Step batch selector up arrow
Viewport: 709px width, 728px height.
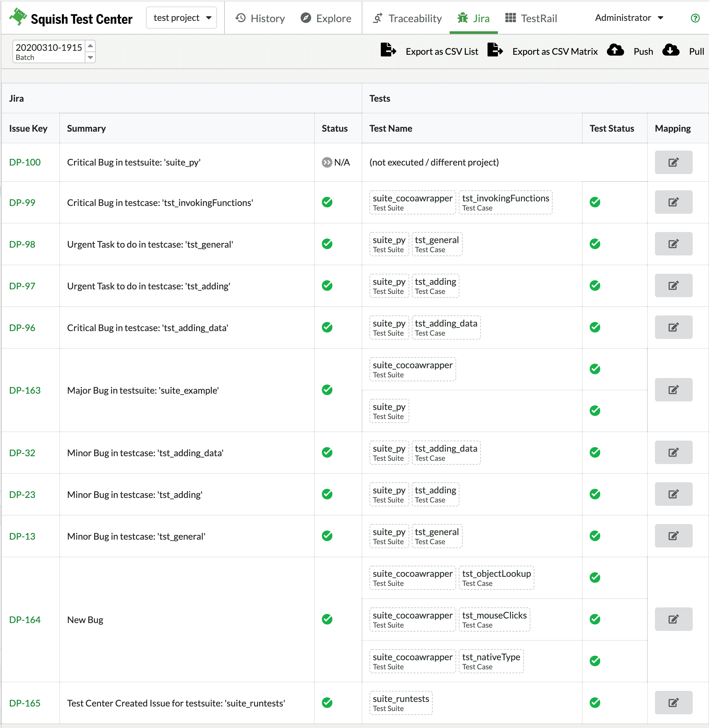pos(90,46)
